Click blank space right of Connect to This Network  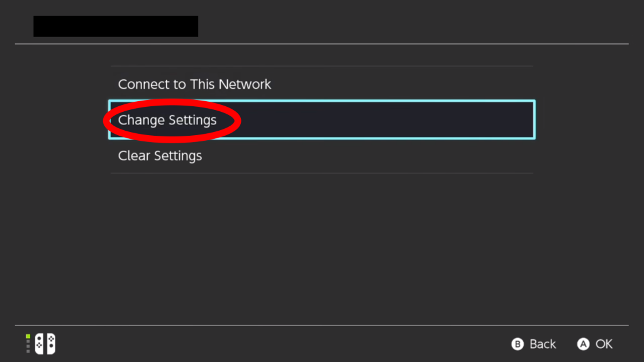point(402,84)
